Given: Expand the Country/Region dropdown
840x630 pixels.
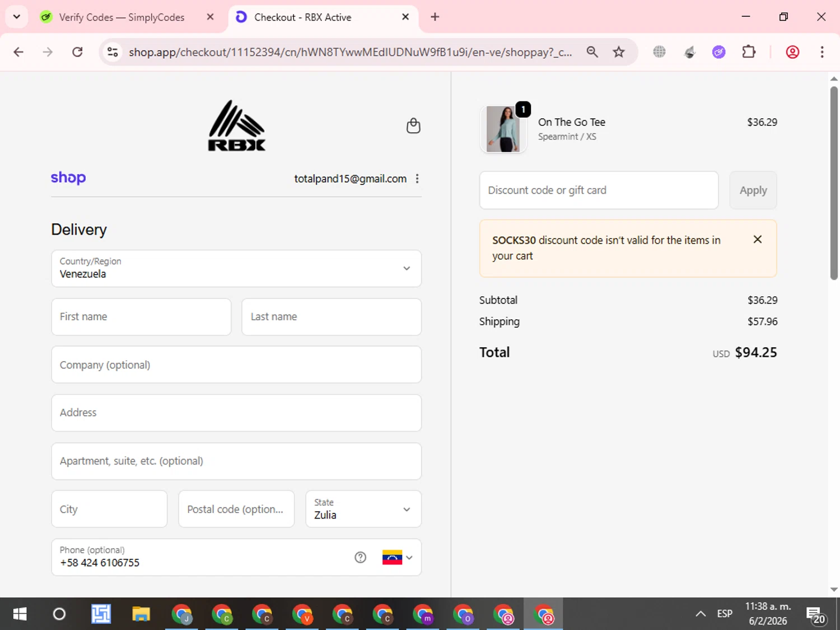Looking at the screenshot, I should [236, 268].
